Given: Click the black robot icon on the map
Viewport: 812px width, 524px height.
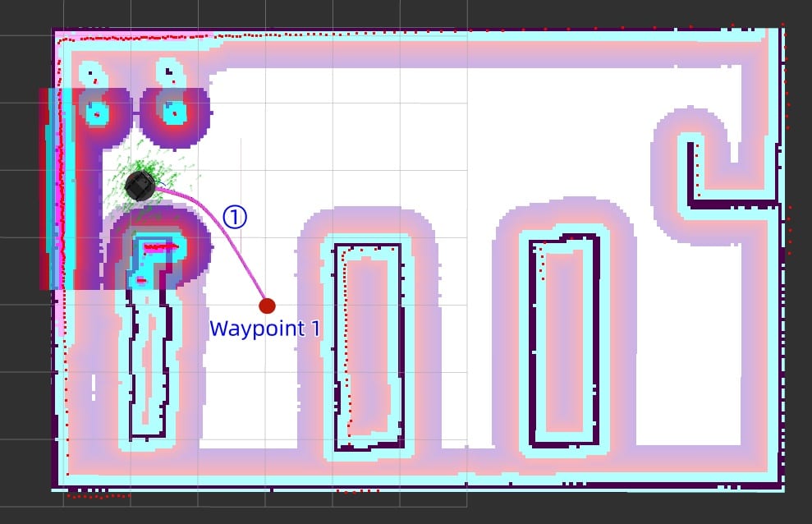Looking at the screenshot, I should tap(140, 186).
